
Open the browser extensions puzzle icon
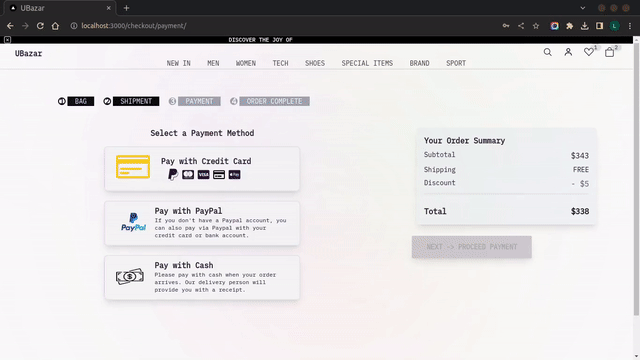[569, 26]
